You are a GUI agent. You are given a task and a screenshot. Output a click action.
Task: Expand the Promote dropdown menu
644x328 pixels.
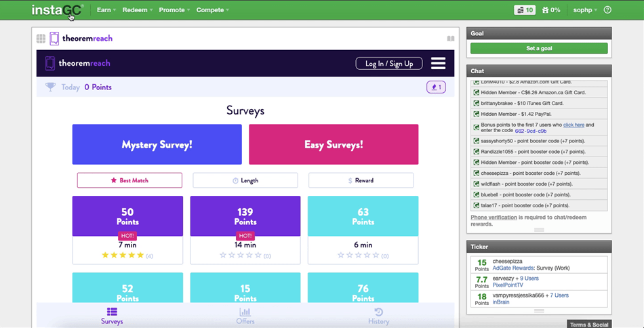click(x=174, y=10)
